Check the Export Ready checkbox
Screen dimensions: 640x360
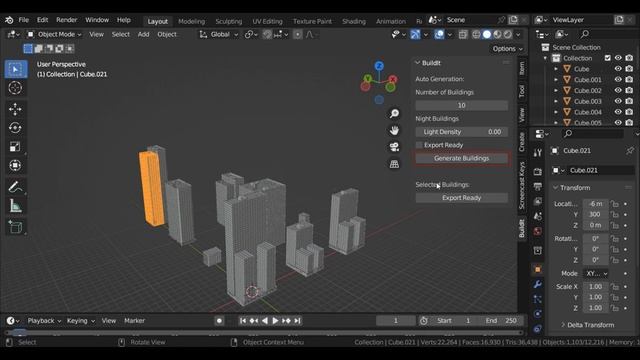coord(419,145)
